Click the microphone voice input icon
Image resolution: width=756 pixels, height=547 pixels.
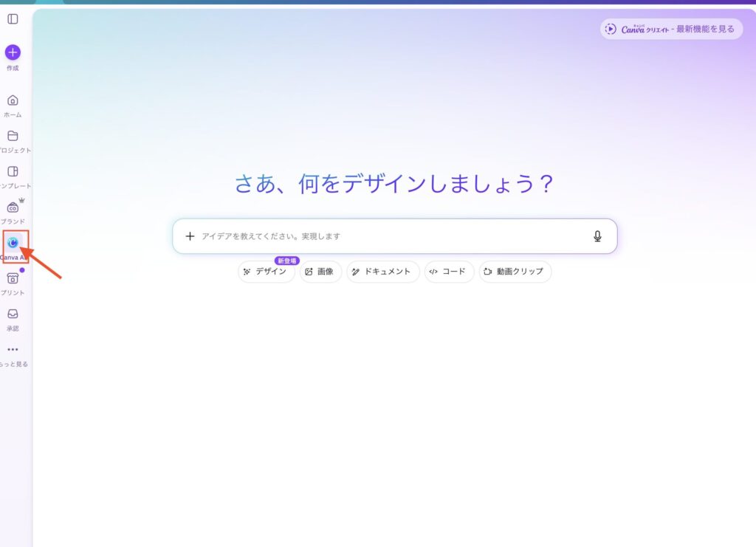click(x=597, y=236)
